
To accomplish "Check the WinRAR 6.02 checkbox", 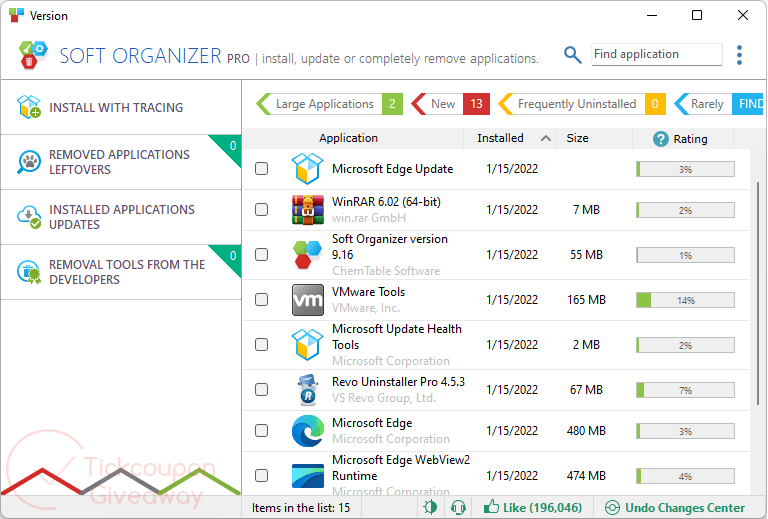I will coord(262,210).
